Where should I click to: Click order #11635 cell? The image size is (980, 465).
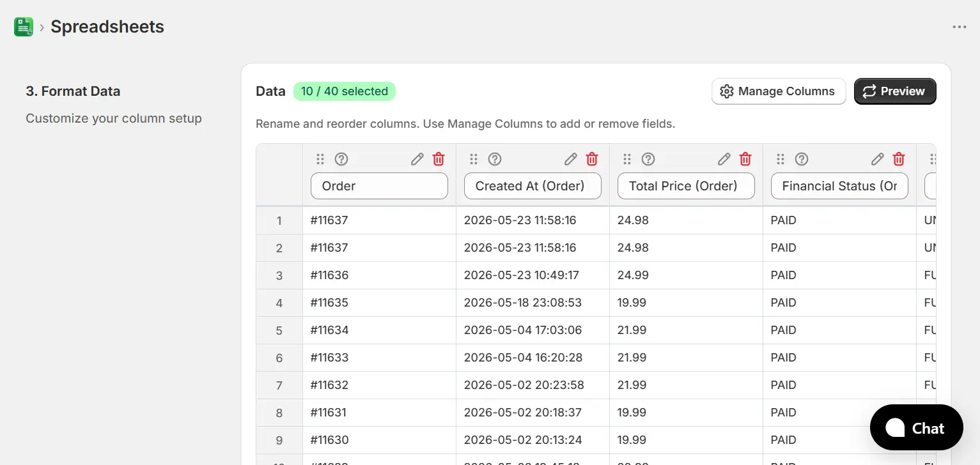tap(379, 303)
